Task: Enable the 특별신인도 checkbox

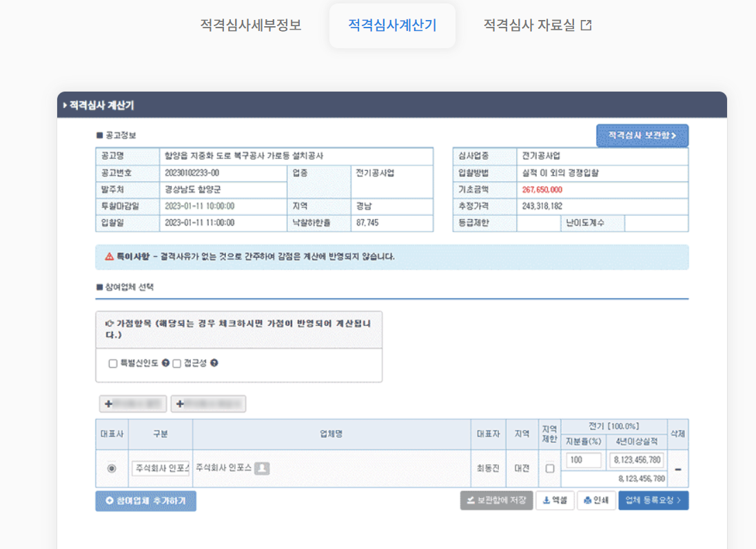Action: [113, 364]
